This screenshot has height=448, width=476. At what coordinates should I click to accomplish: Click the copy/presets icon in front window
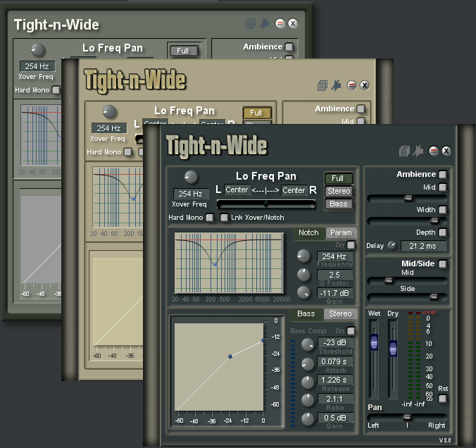[x=404, y=151]
